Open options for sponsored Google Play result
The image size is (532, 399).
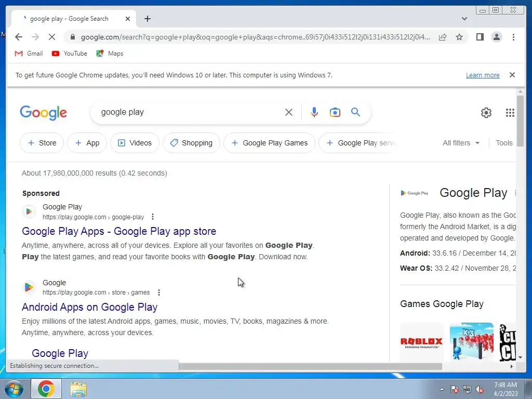[153, 217]
